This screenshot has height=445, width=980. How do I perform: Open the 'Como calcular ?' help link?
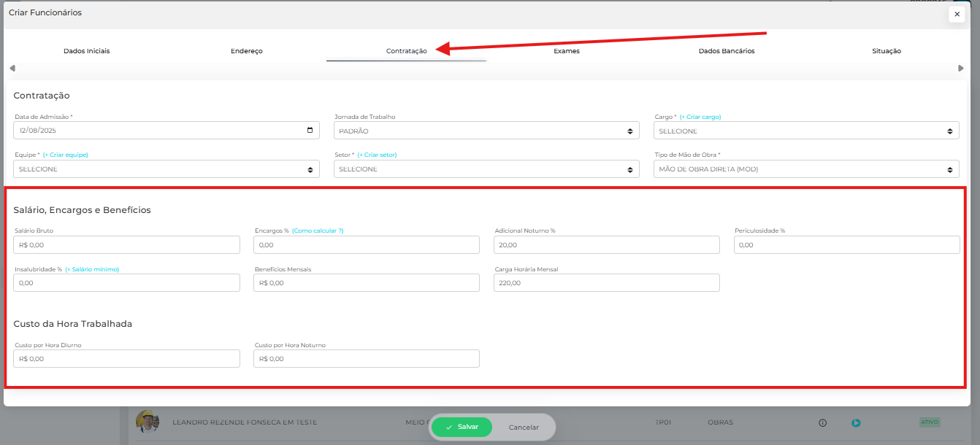coord(318,231)
